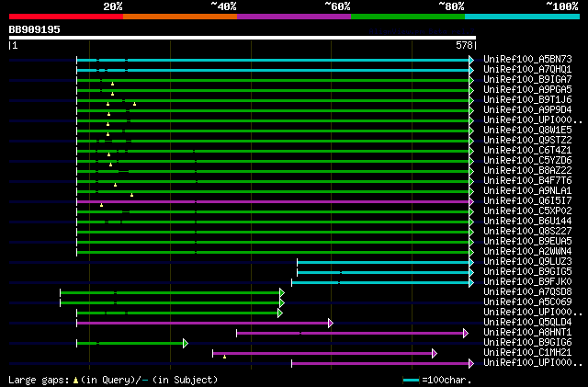Screen dimensions: 588x387
Task: Open hit UniRef100_A5BN73
Action: click(527, 60)
